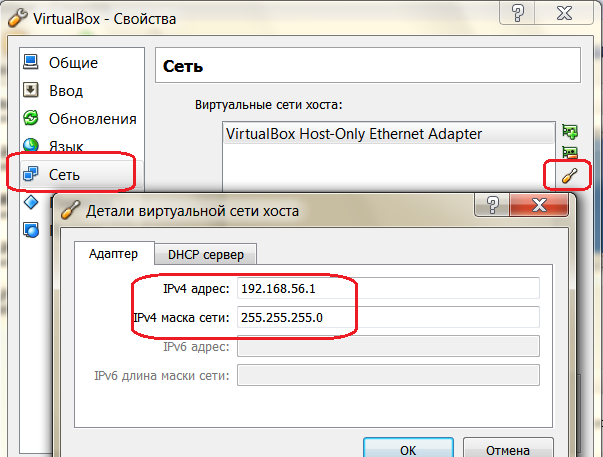
Task: Select the Язык globe icon
Action: 31,145
